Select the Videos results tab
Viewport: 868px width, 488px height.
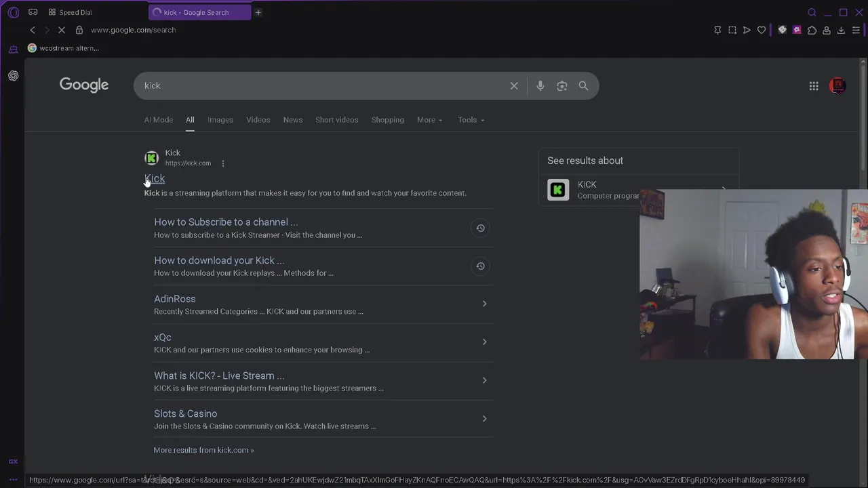(x=258, y=120)
